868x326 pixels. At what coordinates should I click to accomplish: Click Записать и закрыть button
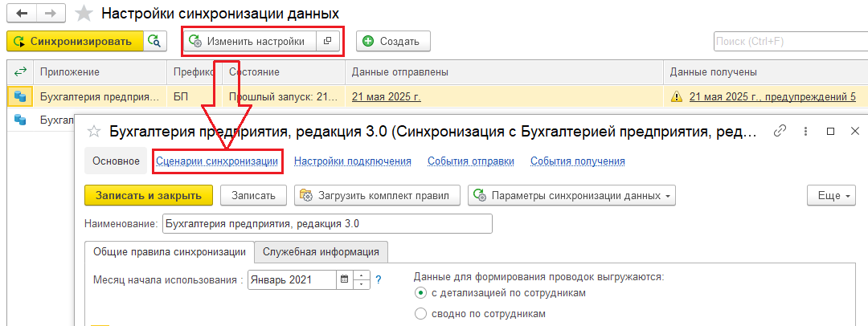pyautogui.click(x=149, y=195)
